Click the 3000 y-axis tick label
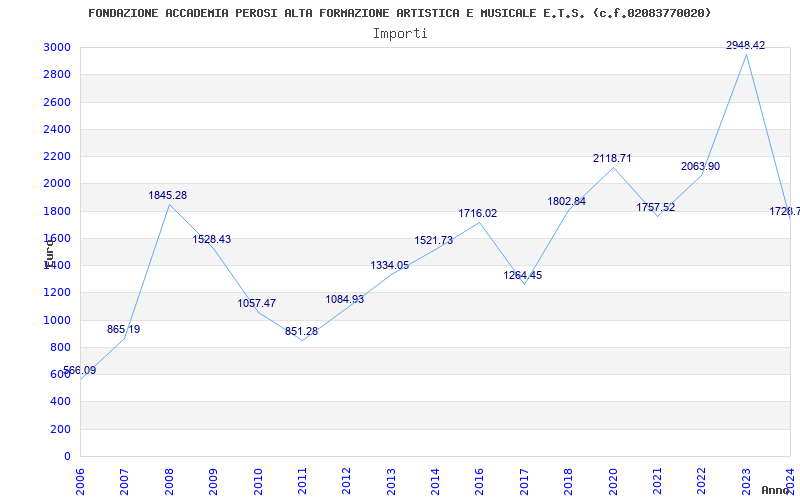 pos(57,48)
